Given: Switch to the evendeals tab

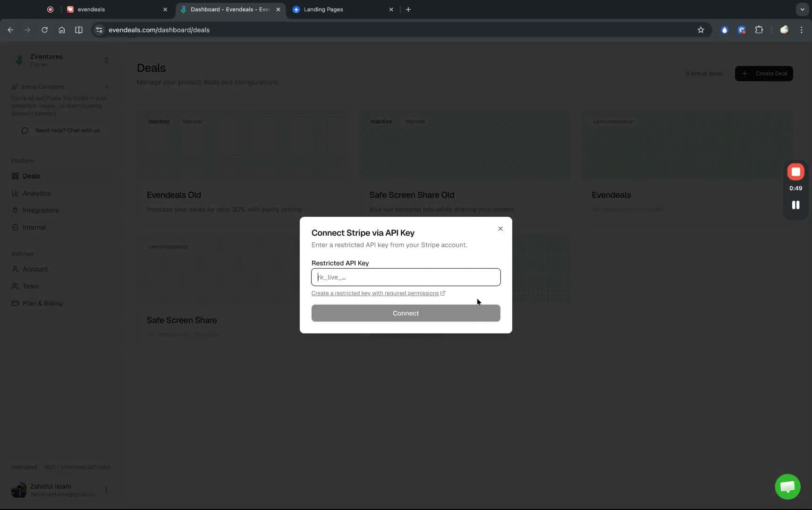Looking at the screenshot, I should (91, 9).
